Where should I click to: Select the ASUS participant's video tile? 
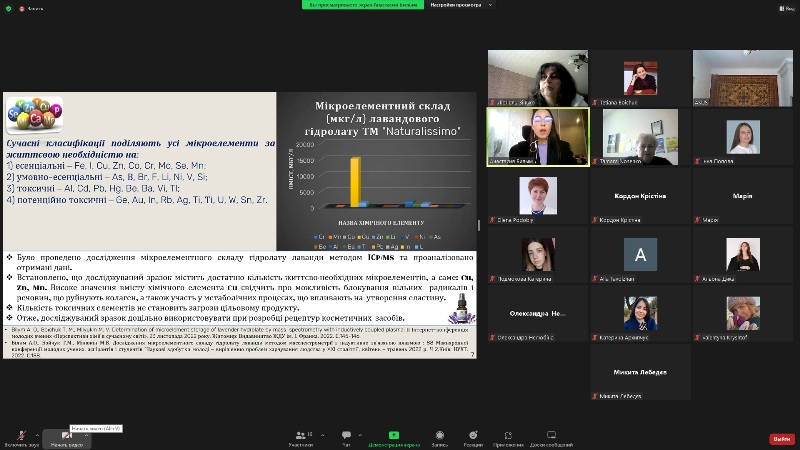tap(742, 78)
